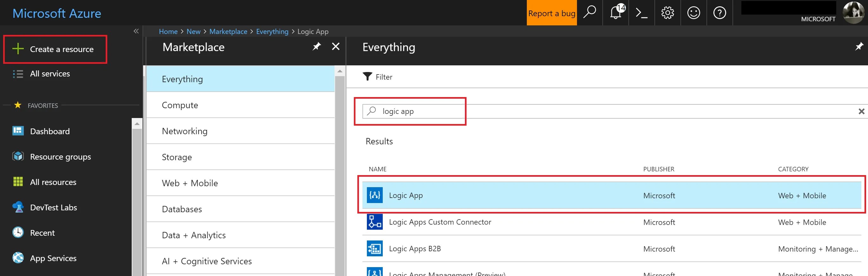Click the Recent clock icon

pos(18,233)
